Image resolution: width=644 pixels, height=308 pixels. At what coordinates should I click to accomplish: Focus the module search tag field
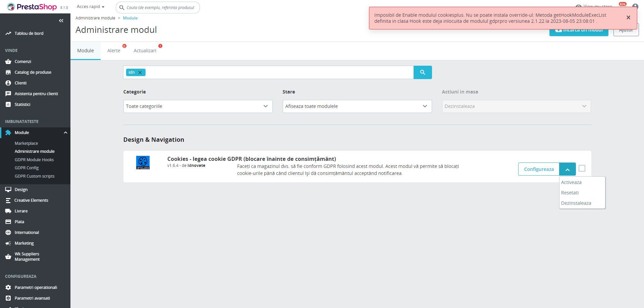point(268,72)
